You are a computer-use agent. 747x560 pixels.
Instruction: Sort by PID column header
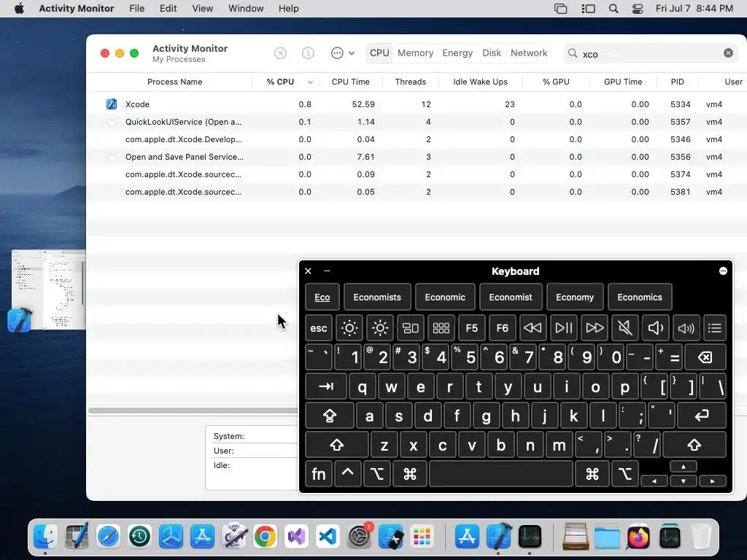coord(677,82)
